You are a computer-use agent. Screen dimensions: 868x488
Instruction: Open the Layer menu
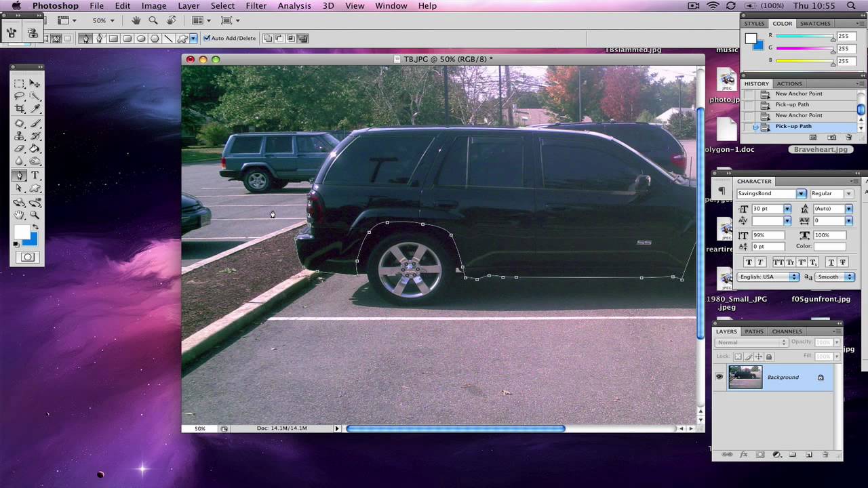coord(189,6)
